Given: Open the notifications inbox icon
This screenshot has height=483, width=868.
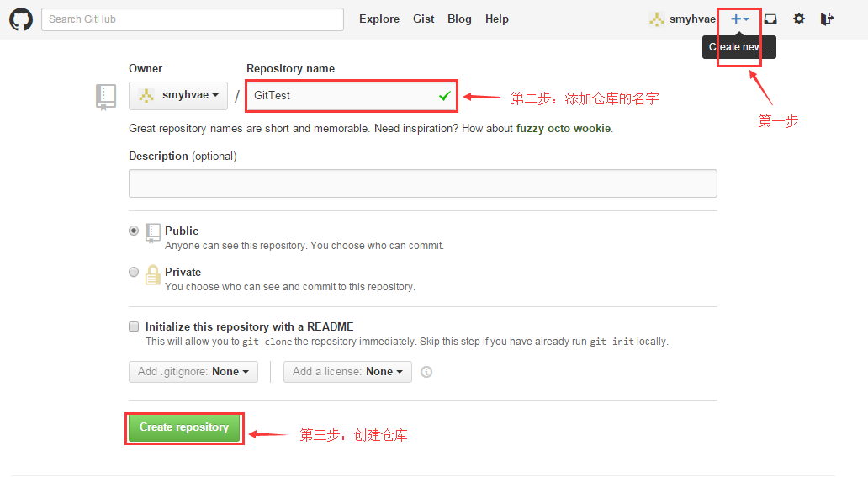Looking at the screenshot, I should (x=770, y=19).
